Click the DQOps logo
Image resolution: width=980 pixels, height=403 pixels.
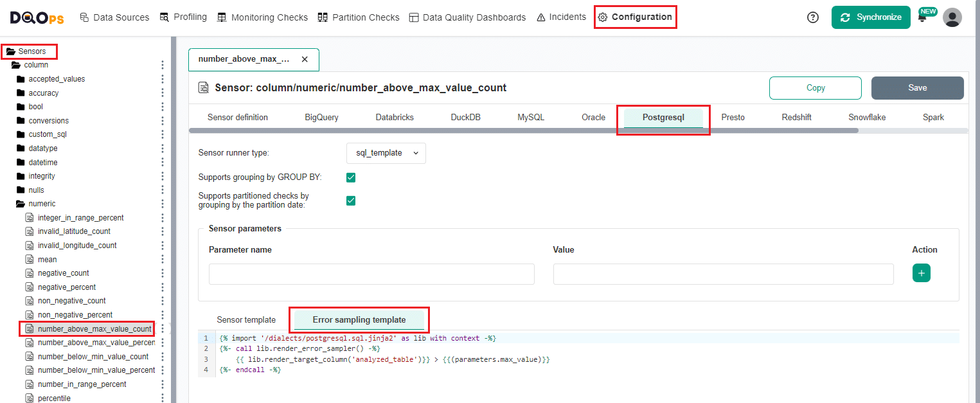37,17
